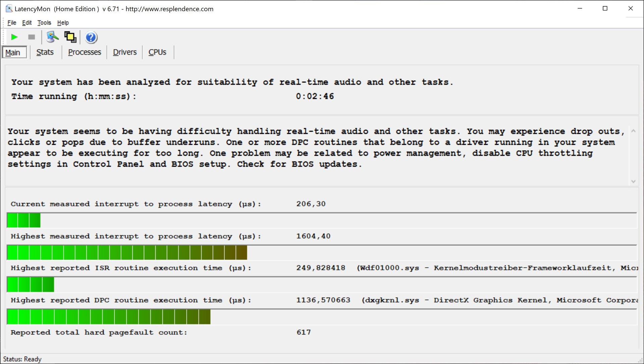Click the highest DPC routine execution time bar
Viewport: 644px width, 364px height.
[x=108, y=317]
